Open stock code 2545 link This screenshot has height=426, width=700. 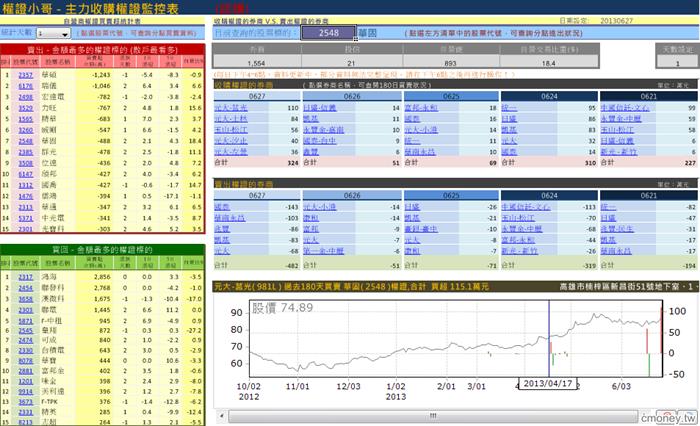25,330
